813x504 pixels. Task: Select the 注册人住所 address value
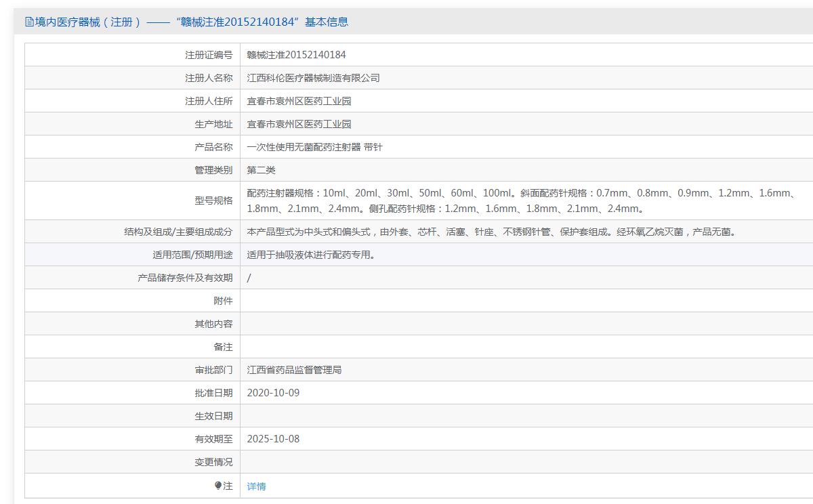tap(299, 101)
